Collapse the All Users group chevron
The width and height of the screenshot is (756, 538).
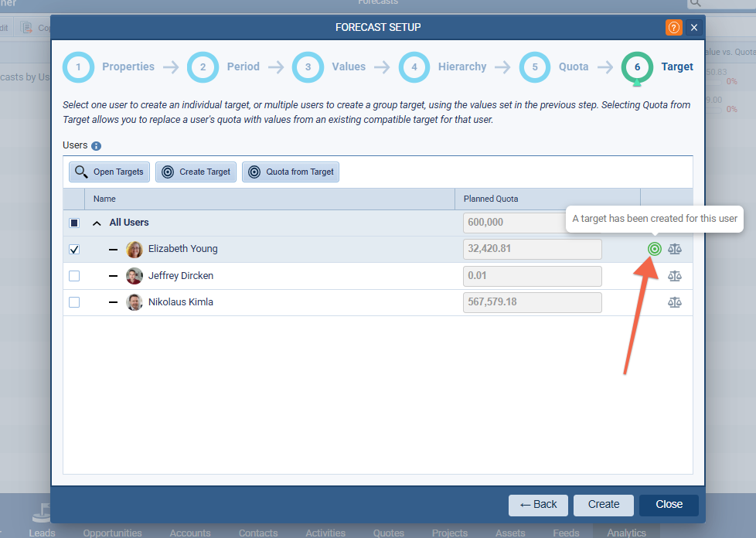tap(97, 223)
